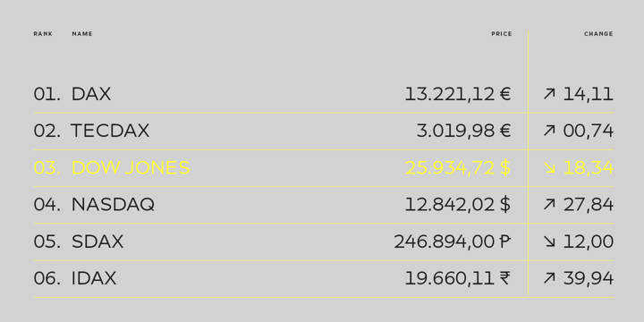Click the up arrow in the IDAX row
This screenshot has height=322, width=644.
[549, 278]
